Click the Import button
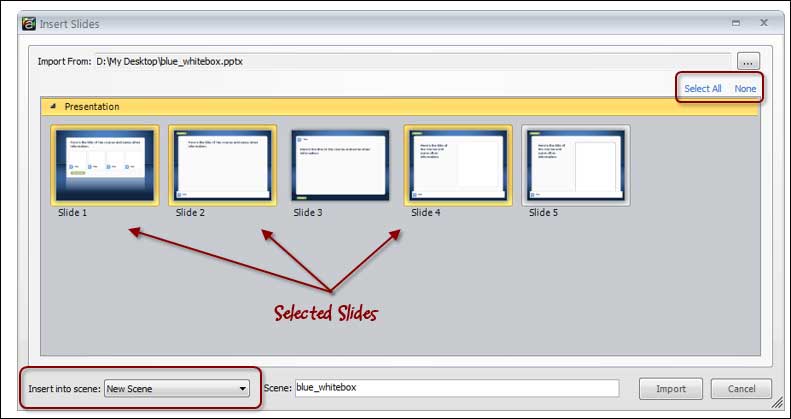This screenshot has width=791, height=419. [671, 389]
